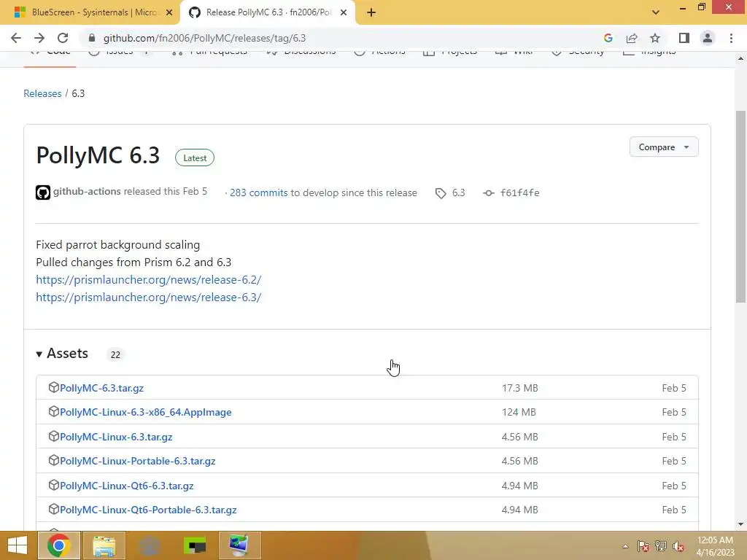Image resolution: width=747 pixels, height=560 pixels.
Task: Collapse the Assets section
Action: pyautogui.click(x=62, y=354)
